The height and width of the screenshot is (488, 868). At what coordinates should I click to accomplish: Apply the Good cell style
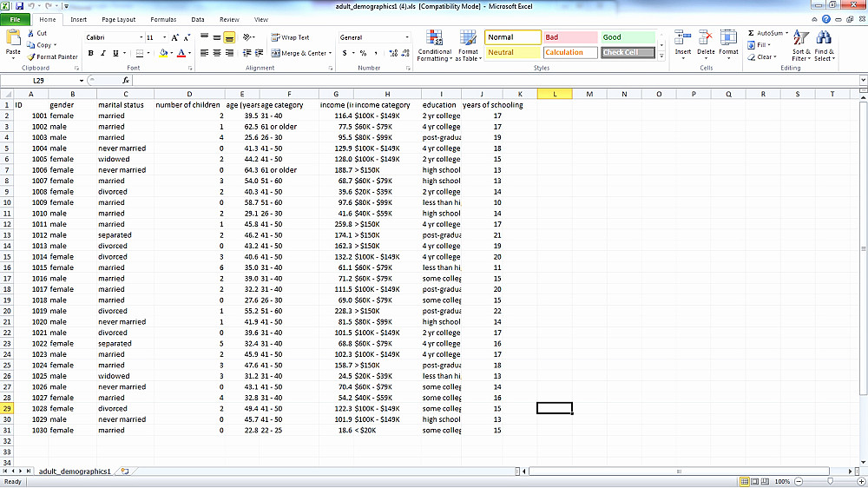(x=628, y=37)
